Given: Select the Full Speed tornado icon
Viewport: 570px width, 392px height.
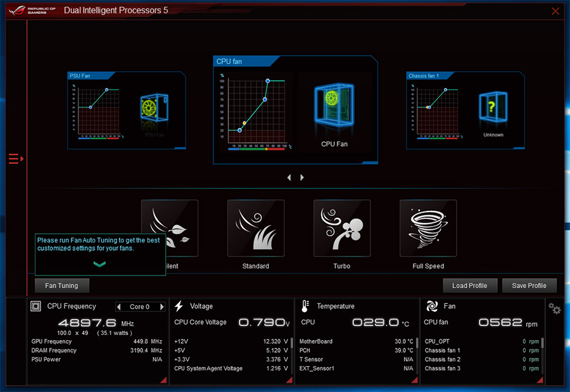Looking at the screenshot, I should click(428, 228).
